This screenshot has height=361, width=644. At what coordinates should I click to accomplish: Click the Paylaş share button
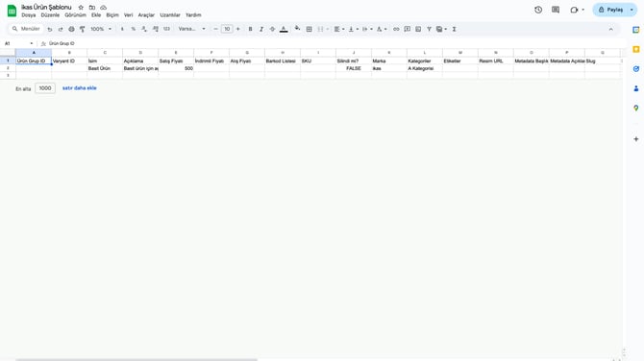click(x=610, y=10)
